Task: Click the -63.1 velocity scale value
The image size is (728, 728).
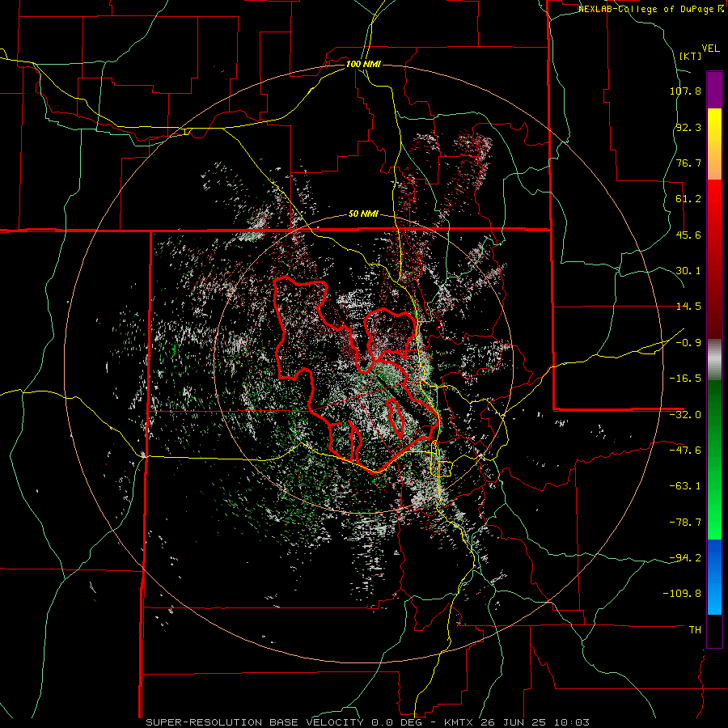Action: [685, 486]
